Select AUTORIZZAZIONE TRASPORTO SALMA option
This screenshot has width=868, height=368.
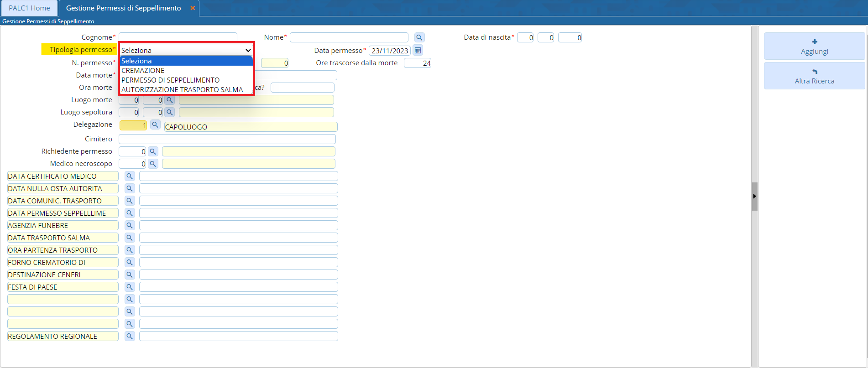(182, 90)
